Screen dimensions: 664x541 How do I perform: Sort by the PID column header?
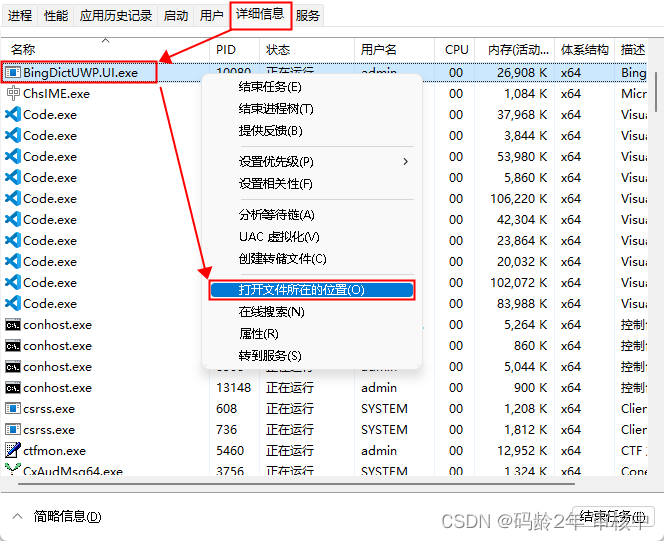[234, 50]
